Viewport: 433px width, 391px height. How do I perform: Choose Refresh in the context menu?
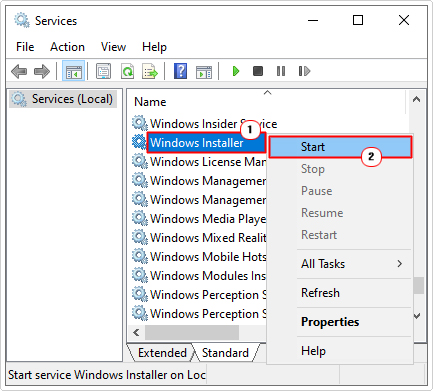pyautogui.click(x=340, y=293)
